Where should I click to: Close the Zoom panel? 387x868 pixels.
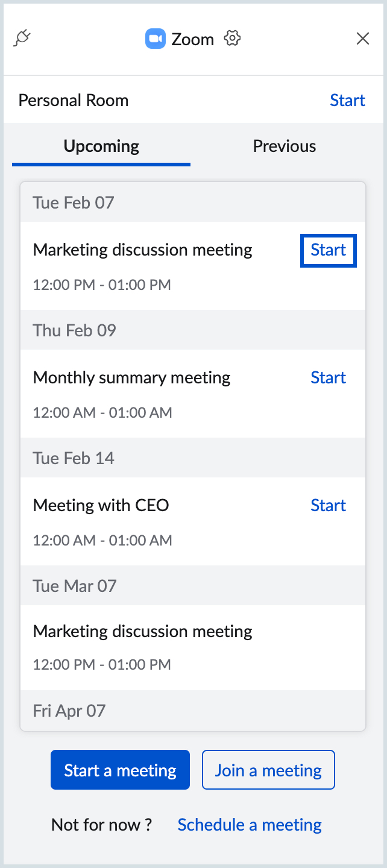[363, 38]
